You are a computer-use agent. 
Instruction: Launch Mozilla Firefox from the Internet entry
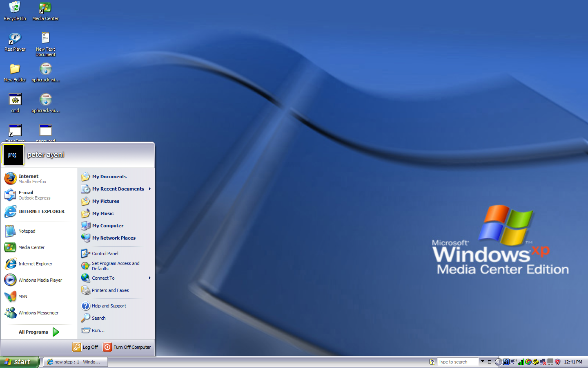pos(39,179)
